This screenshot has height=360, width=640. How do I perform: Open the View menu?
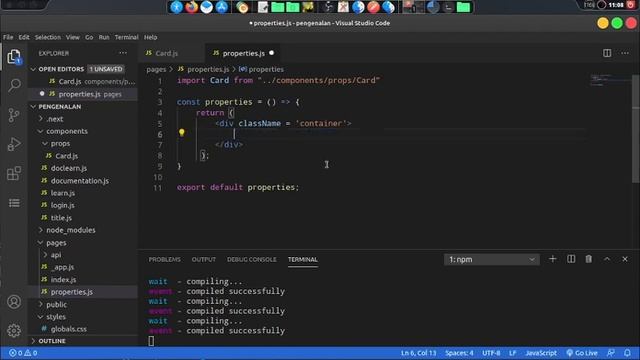click(73, 37)
